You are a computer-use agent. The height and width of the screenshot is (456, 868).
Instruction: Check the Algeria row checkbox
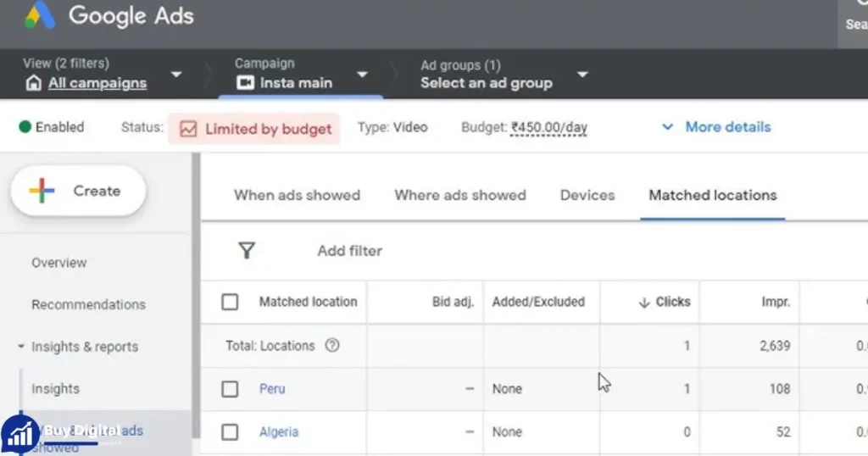230,432
